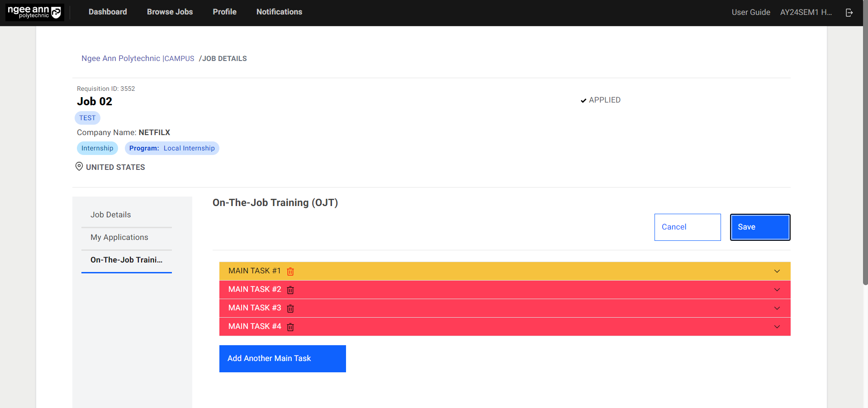Remove Main Task #3 via trash icon
Screen dimensions: 868x408
point(290,309)
